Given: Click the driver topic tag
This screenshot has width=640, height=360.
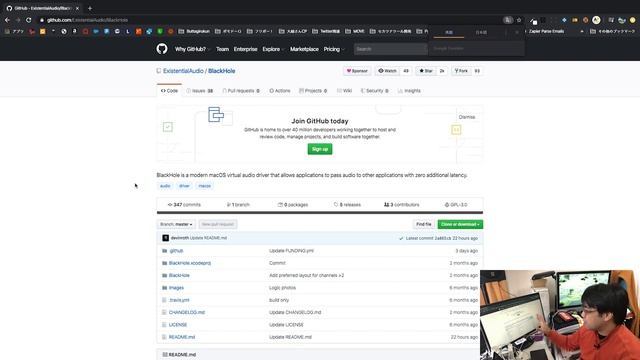Looking at the screenshot, I should pyautogui.click(x=184, y=186).
